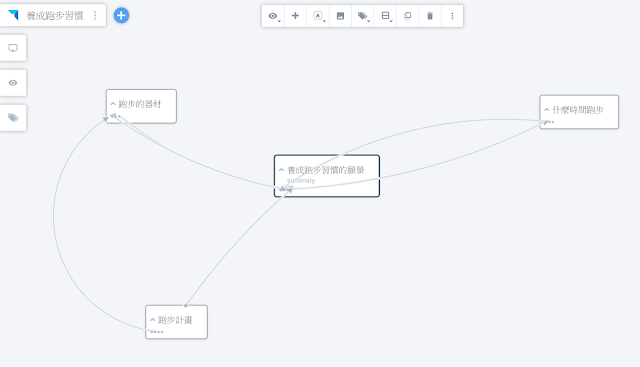Click the plus add icon in toolbar
Image resolution: width=640 pixels, height=367 pixels.
pyautogui.click(x=296, y=16)
